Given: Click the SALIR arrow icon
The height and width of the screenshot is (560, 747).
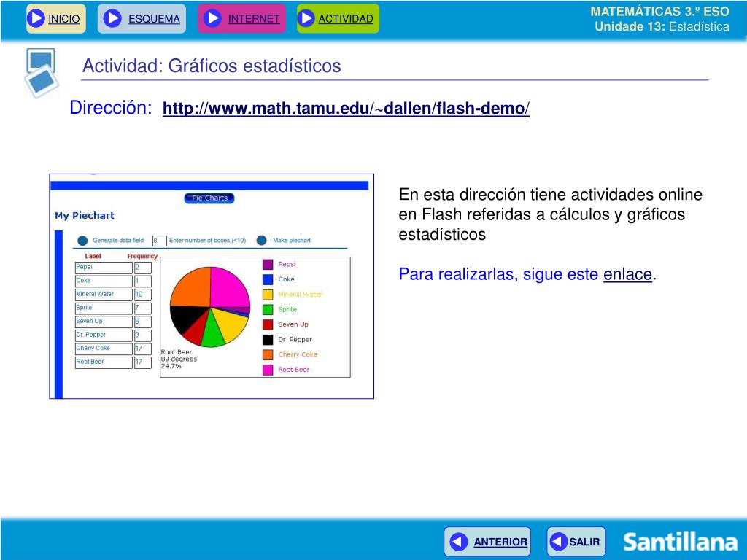Looking at the screenshot, I should [558, 542].
